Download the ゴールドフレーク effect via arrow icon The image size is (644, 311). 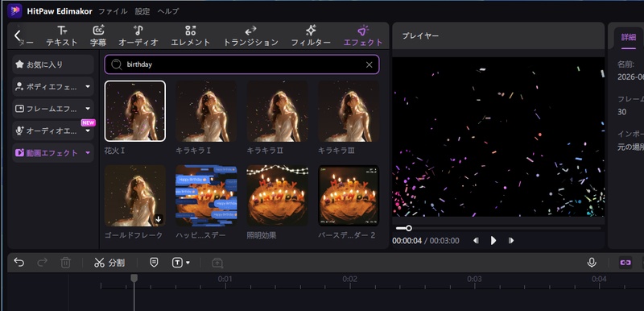159,219
